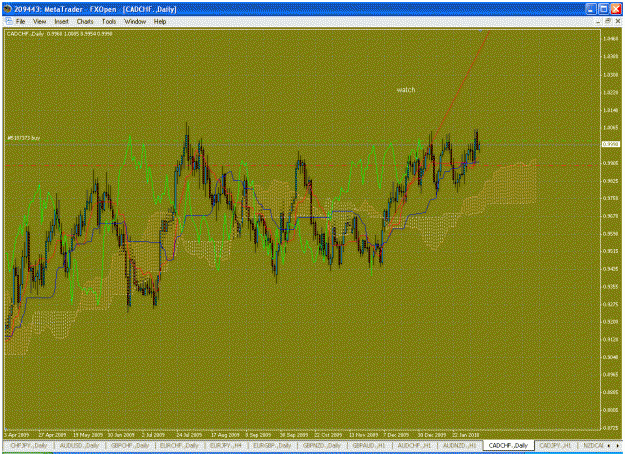The image size is (625, 454).
Task: Restore the inner chart window
Action: (x=608, y=21)
